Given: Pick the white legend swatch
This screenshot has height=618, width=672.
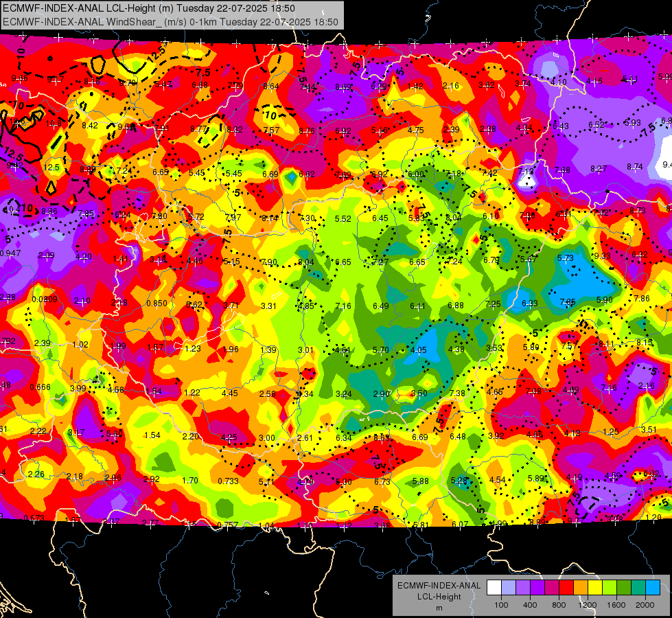Looking at the screenshot, I should click(494, 588).
